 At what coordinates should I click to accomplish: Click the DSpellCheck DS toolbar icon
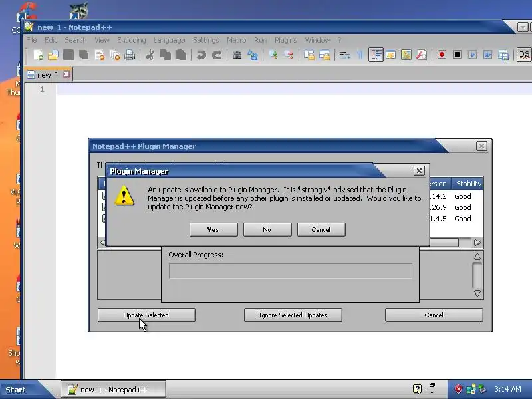point(524,55)
